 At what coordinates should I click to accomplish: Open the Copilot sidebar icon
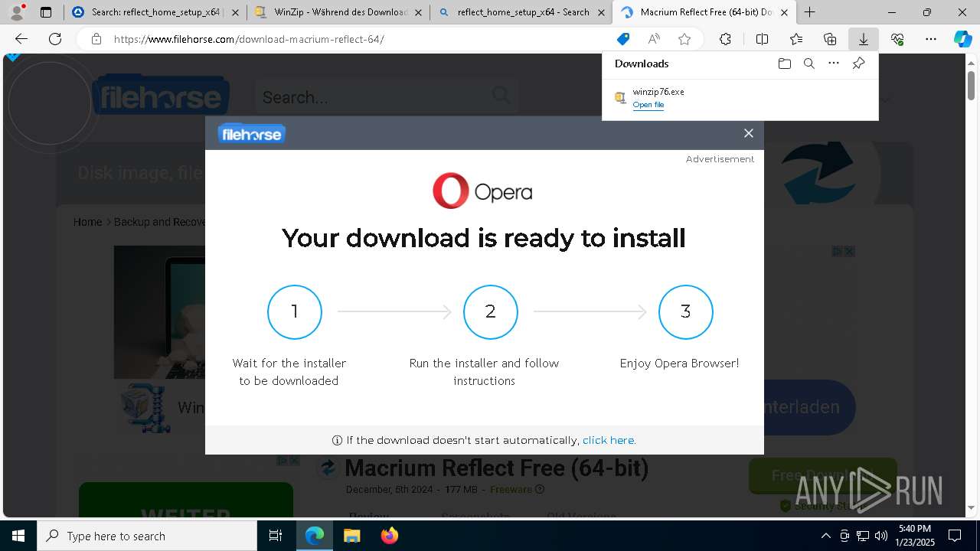click(x=963, y=39)
